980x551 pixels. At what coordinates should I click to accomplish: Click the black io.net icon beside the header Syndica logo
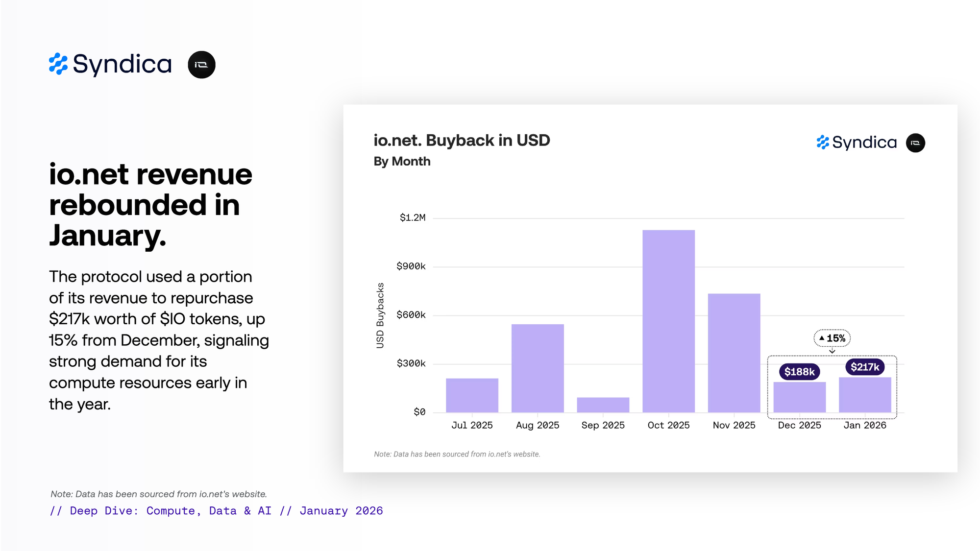click(x=201, y=65)
